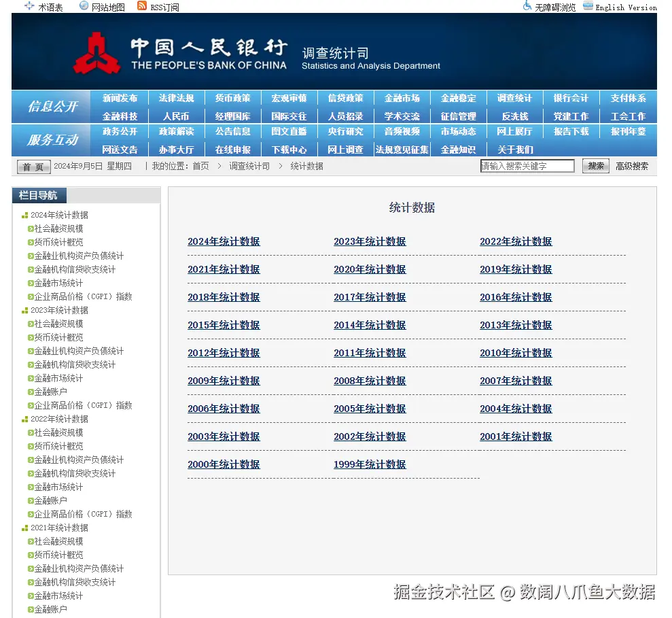This screenshot has width=672, height=618.
Task: Open 金融市场统计 under 2022年统计数据
Action: tap(58, 487)
